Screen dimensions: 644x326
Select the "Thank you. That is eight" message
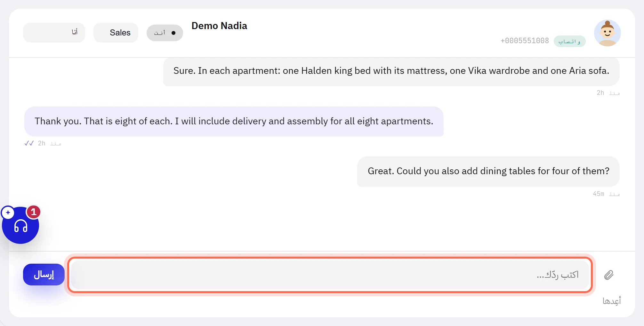pyautogui.click(x=234, y=121)
